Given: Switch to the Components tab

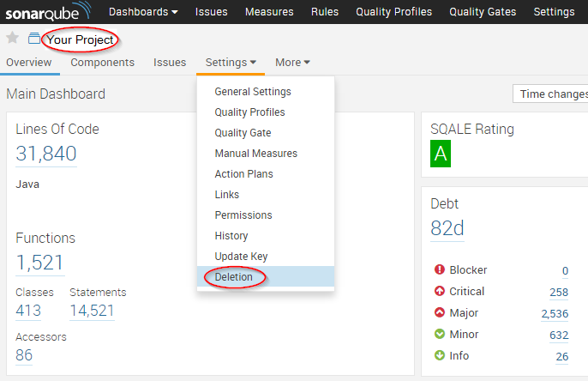Looking at the screenshot, I should click(x=102, y=63).
